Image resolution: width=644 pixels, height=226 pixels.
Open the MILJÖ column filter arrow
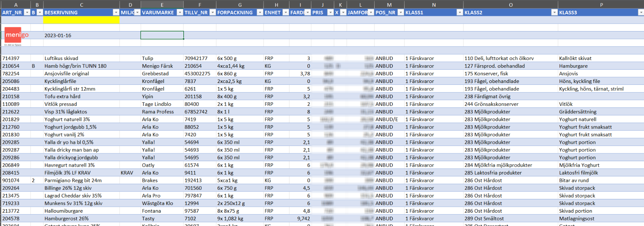137,12
